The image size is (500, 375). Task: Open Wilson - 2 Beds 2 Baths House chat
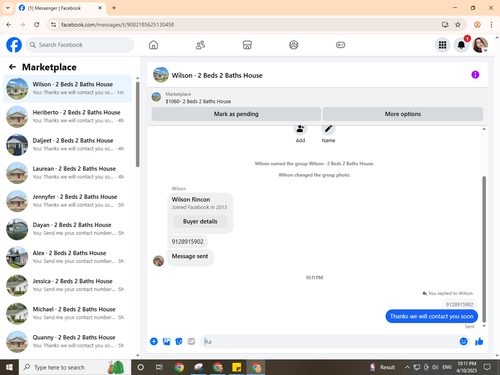(67, 89)
